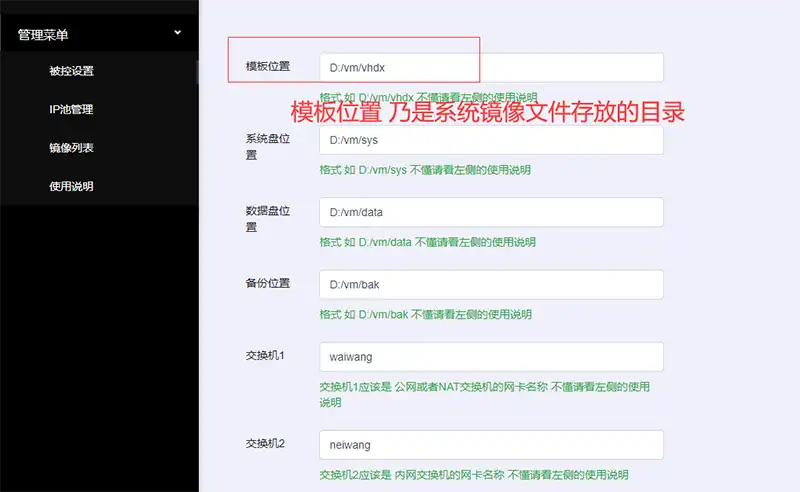
Task: Select the 备份位置 field with D:/vm/bak
Action: 491,284
